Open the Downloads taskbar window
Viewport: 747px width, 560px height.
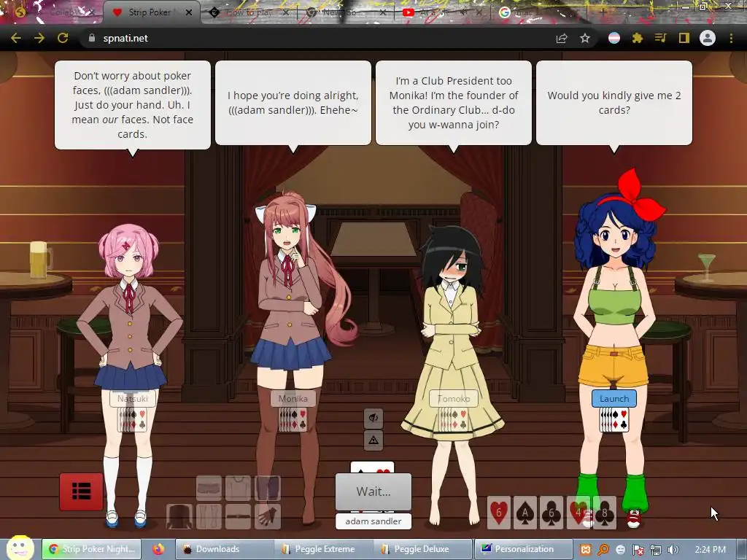click(225, 549)
